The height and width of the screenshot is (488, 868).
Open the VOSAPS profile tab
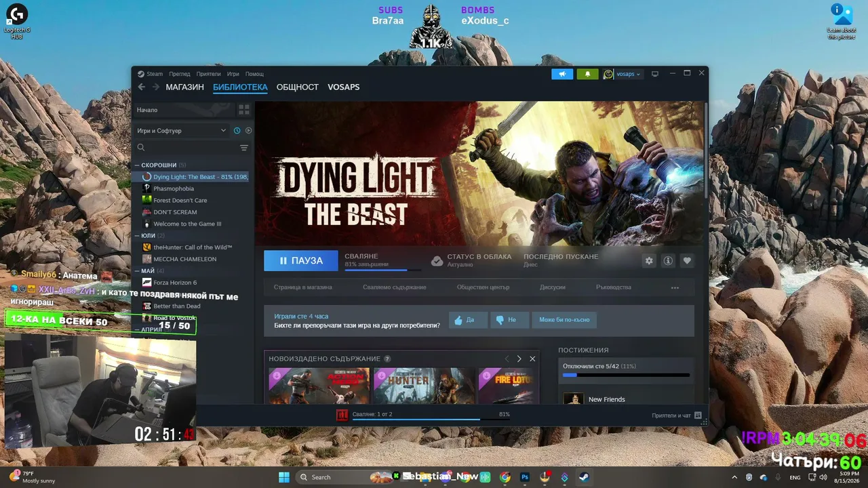coord(344,87)
